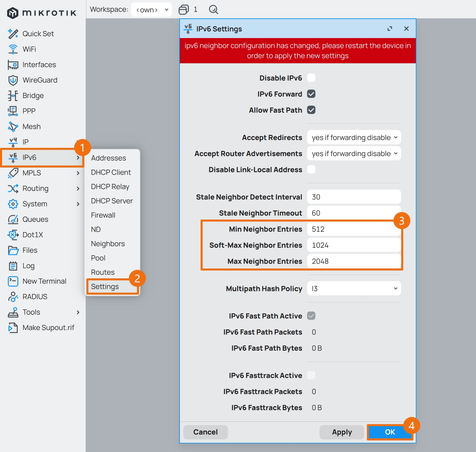Viewport: 476px width, 452px height.
Task: Click the windows count icon in toolbar
Action: point(184,10)
